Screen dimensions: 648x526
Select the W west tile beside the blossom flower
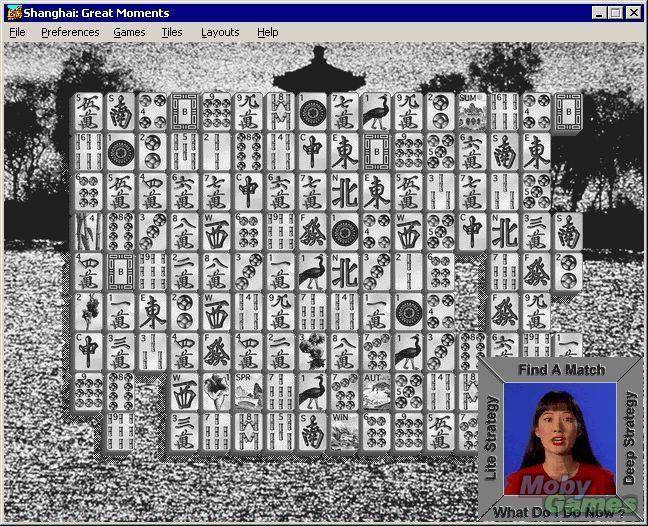click(184, 392)
